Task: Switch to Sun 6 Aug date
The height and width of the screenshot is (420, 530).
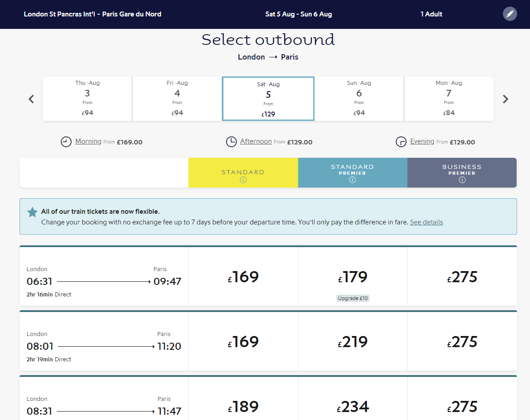Action: pos(359,98)
